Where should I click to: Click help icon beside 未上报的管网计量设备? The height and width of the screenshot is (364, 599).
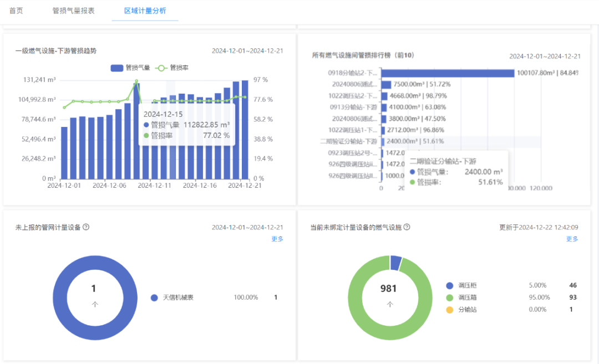point(86,227)
